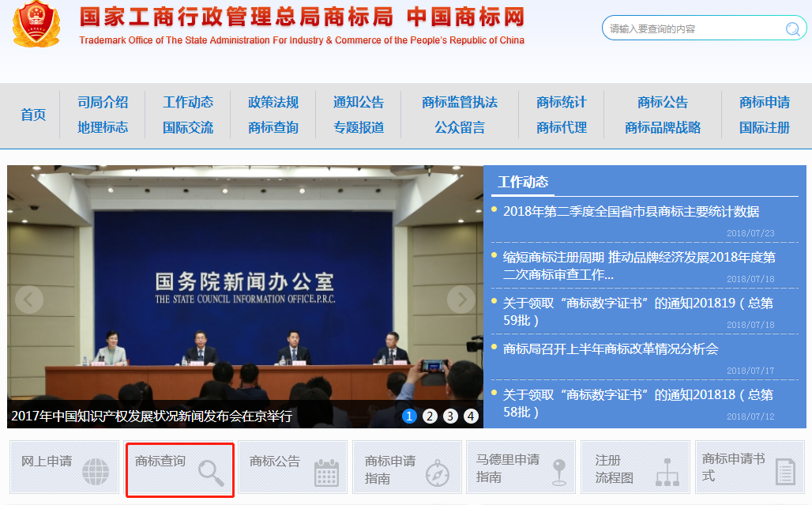Show previous slide with left carousel arrow
Viewport: 812px width, 505px height.
[x=29, y=300]
